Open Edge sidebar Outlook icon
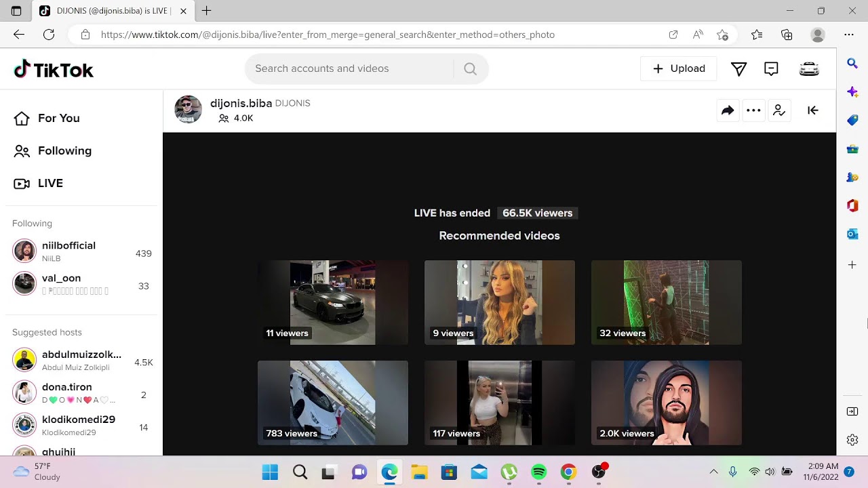 852,234
